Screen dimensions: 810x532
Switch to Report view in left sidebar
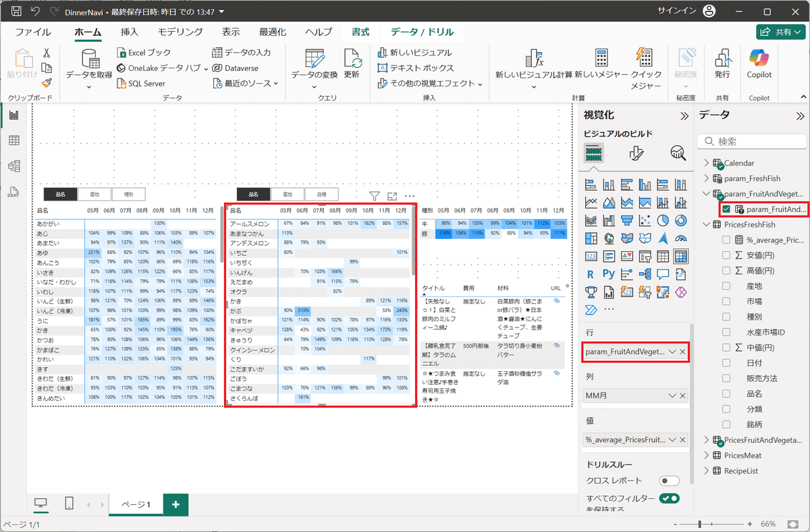pos(13,115)
